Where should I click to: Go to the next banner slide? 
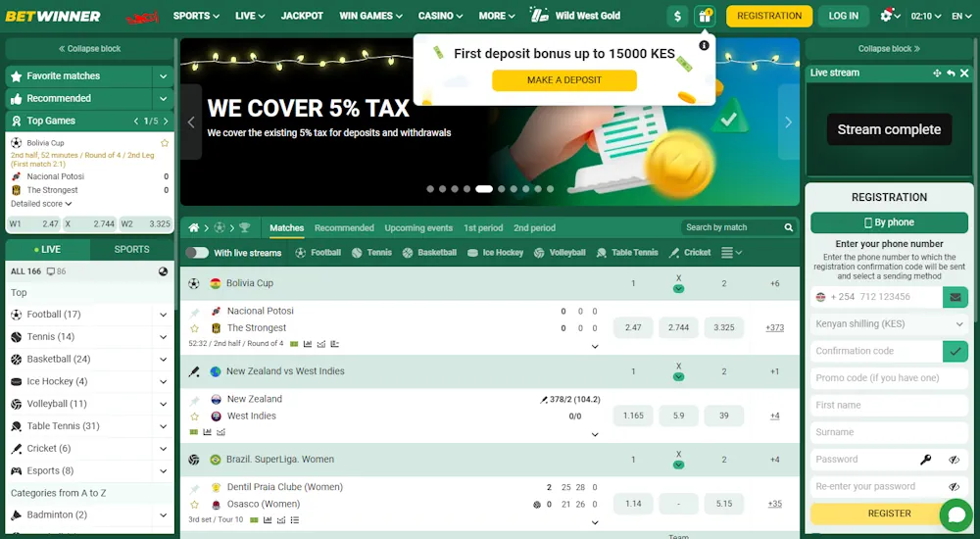pyautogui.click(x=788, y=122)
